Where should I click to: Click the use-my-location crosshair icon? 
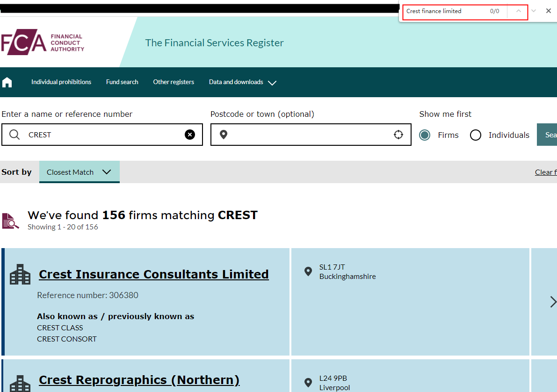[398, 135]
